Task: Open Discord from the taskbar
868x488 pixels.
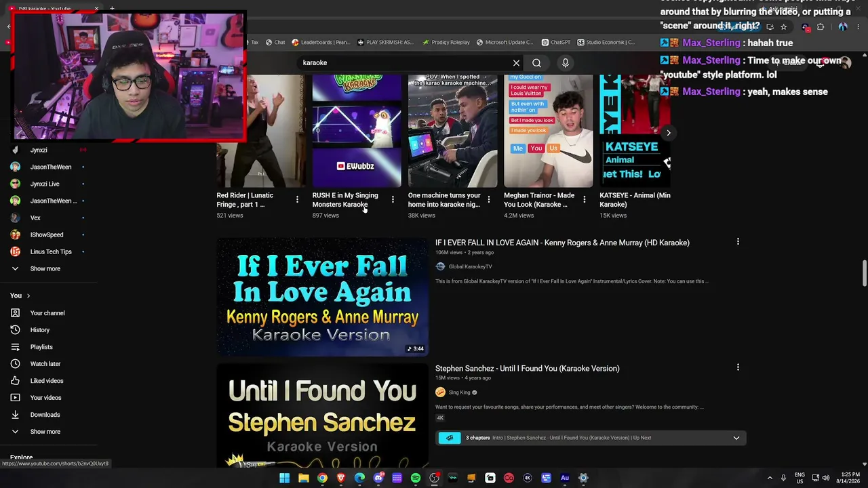Action: click(378, 478)
